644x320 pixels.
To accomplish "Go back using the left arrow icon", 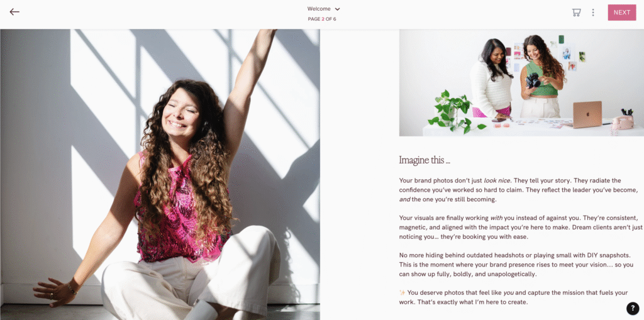I will (x=14, y=12).
